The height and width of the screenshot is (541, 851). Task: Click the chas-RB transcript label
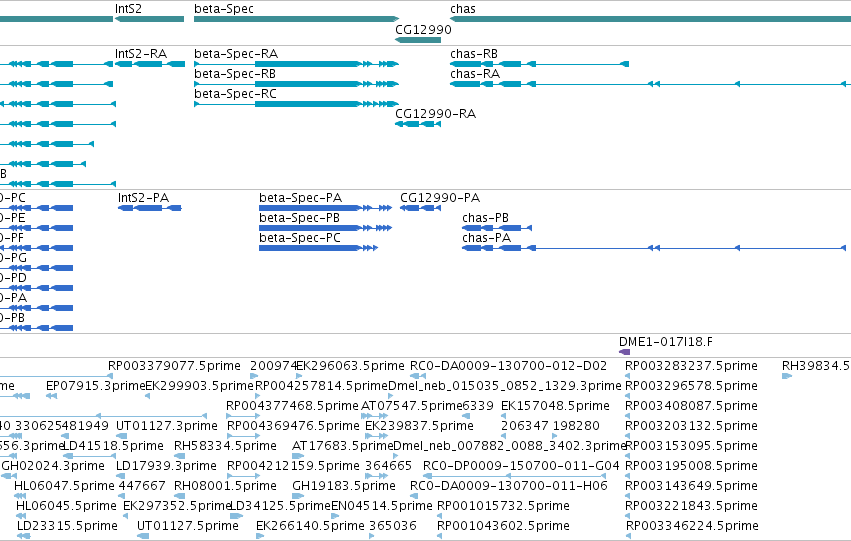[x=474, y=54]
